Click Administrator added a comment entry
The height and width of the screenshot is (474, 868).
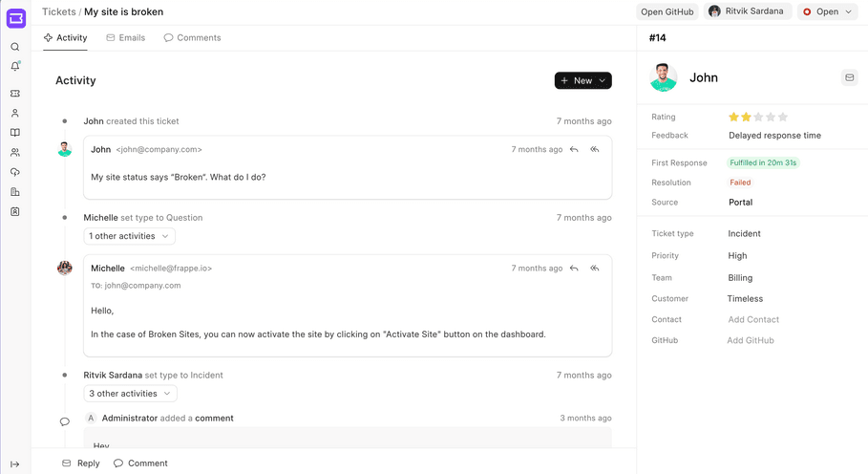coord(168,418)
